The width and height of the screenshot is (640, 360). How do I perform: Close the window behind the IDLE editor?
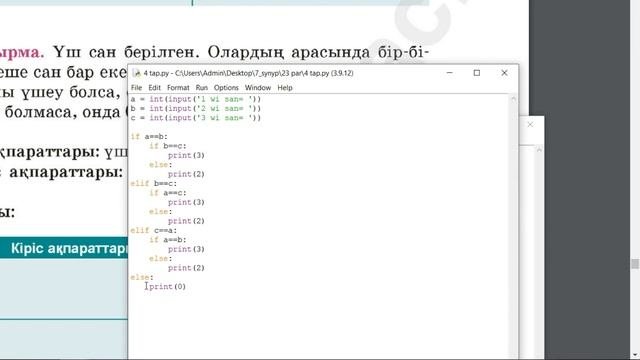click(x=530, y=124)
